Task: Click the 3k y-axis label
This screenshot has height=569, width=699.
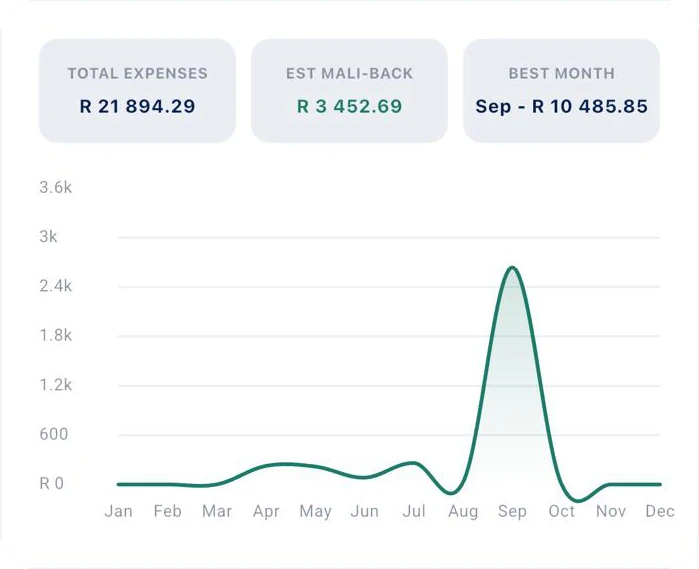Action: click(x=48, y=237)
